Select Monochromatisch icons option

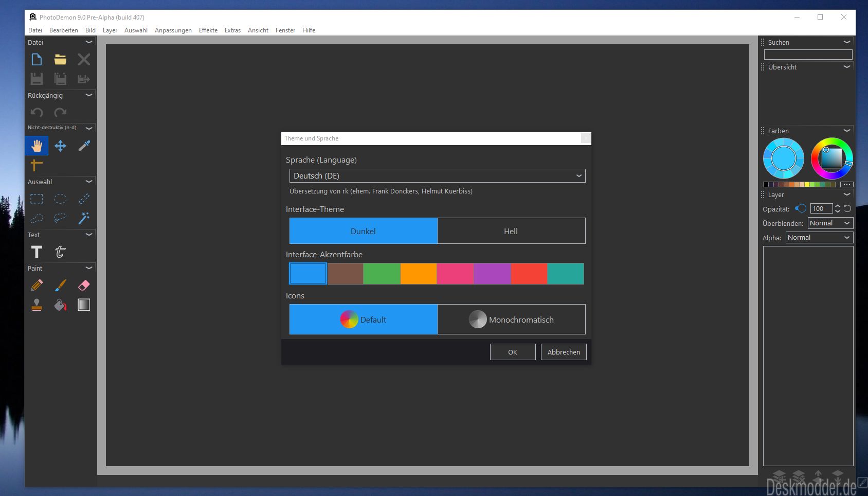coord(511,320)
